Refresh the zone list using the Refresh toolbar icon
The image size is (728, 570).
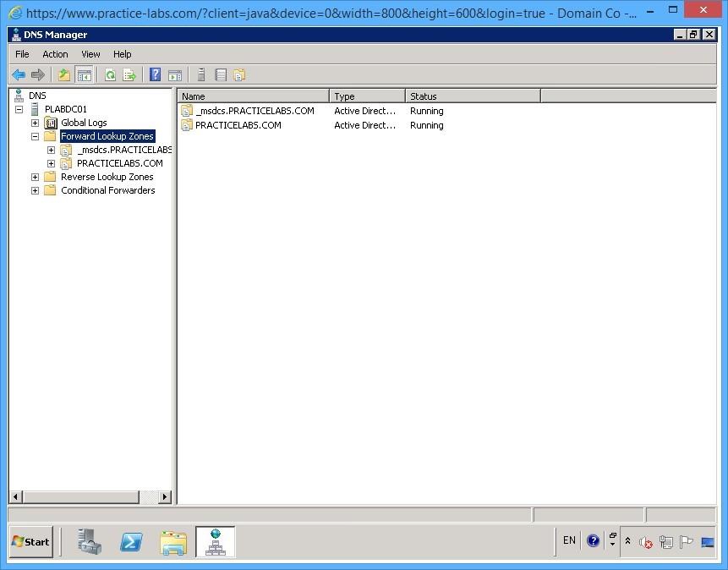coord(110,74)
